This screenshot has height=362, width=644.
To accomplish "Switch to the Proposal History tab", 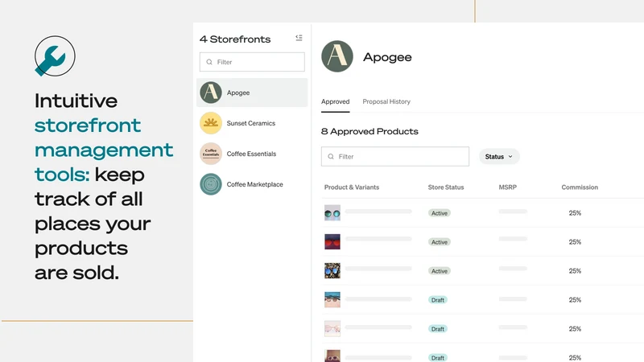I will (x=386, y=102).
